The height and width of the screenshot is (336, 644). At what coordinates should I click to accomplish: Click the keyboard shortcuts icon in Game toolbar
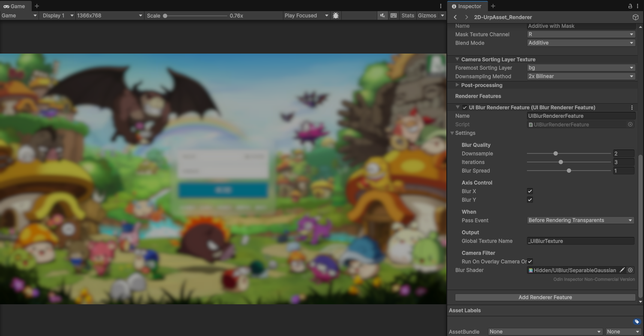(394, 15)
